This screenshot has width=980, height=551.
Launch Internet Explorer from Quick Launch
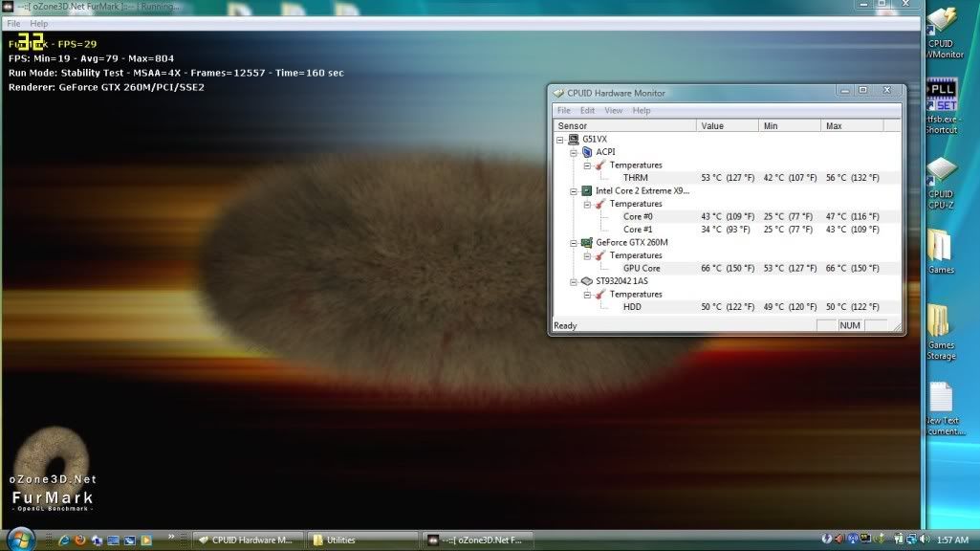click(64, 540)
